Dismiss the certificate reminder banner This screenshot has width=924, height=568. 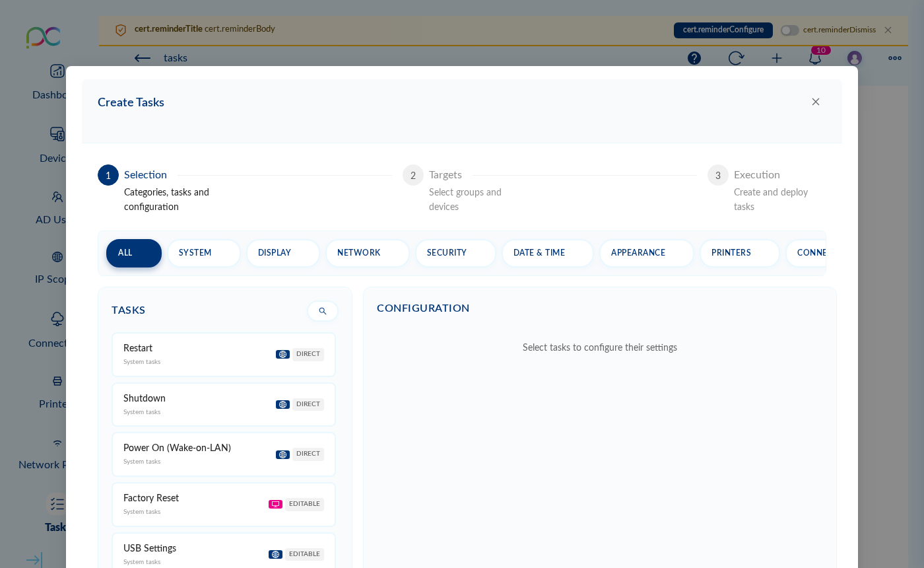click(888, 30)
